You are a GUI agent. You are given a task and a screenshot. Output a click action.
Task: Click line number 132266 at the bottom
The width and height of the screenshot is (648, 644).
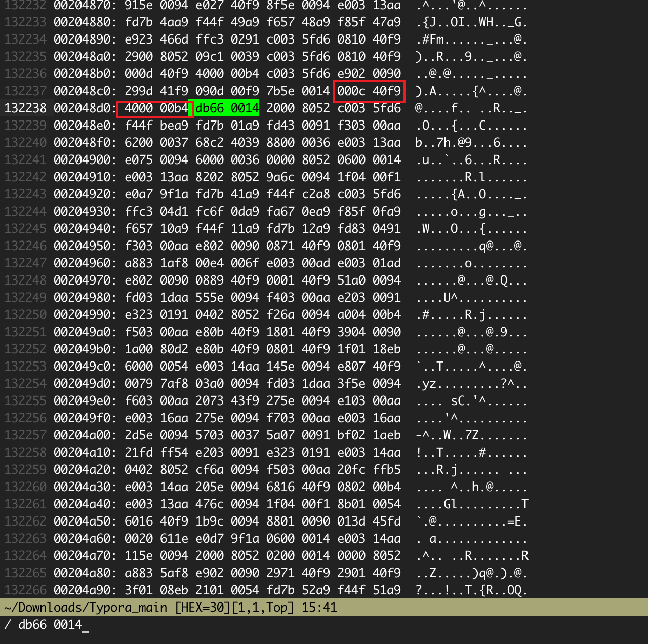click(x=25, y=590)
